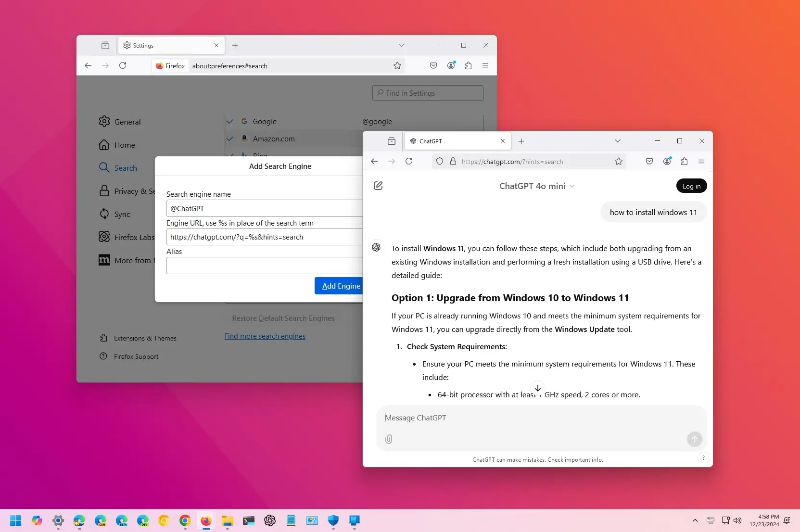Screen dimensions: 800x532
Task: Select the ChatGPT tab
Action: pyautogui.click(x=457, y=141)
